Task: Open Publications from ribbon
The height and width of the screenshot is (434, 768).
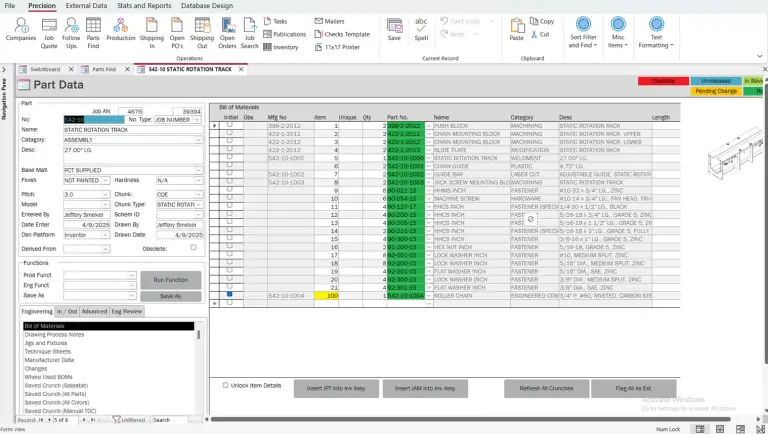Action: [x=285, y=34]
